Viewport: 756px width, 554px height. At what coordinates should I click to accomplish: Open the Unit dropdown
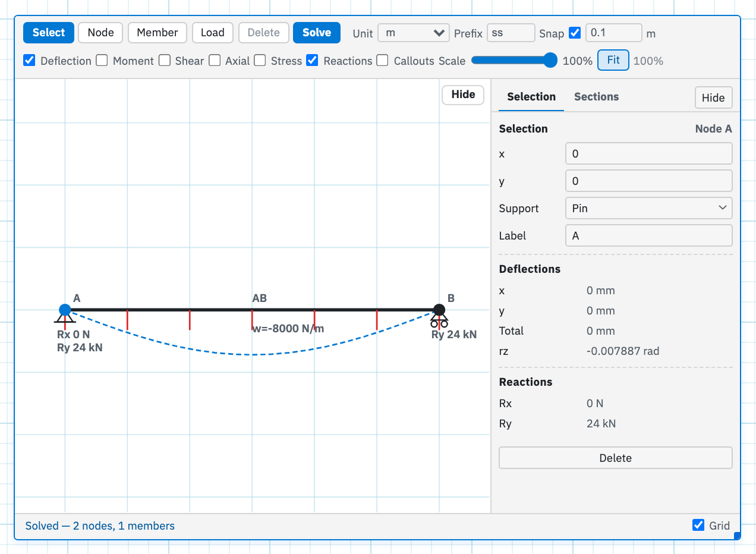pos(414,33)
